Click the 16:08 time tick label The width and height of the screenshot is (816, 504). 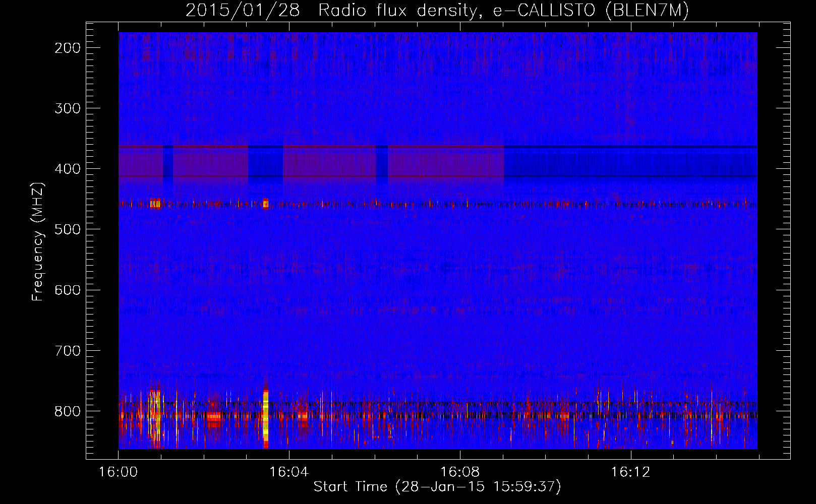point(460,472)
